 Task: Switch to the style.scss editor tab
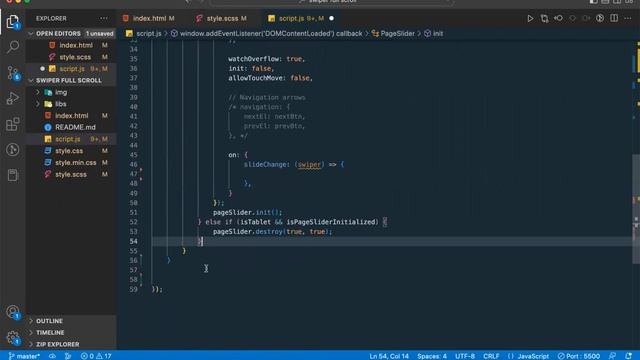(222, 18)
